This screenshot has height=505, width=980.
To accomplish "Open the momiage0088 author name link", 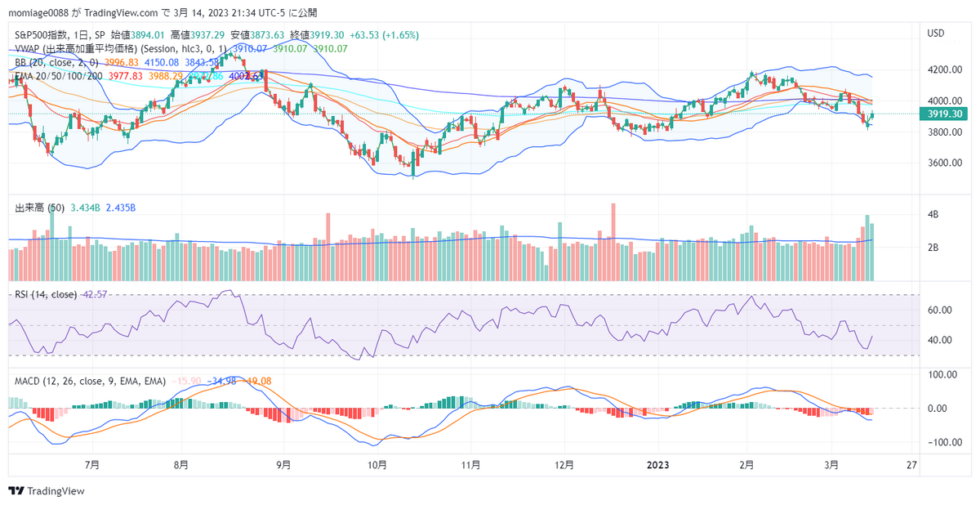I will coord(38,13).
